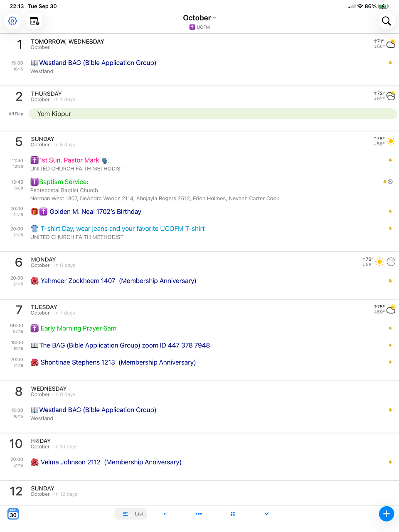
Task: Tap the bell on Early Morning Prayer
Action: pos(390,328)
